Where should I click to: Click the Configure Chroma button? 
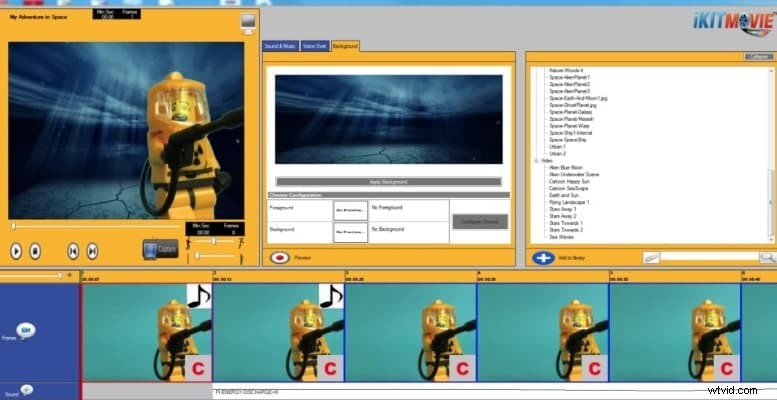pos(480,222)
